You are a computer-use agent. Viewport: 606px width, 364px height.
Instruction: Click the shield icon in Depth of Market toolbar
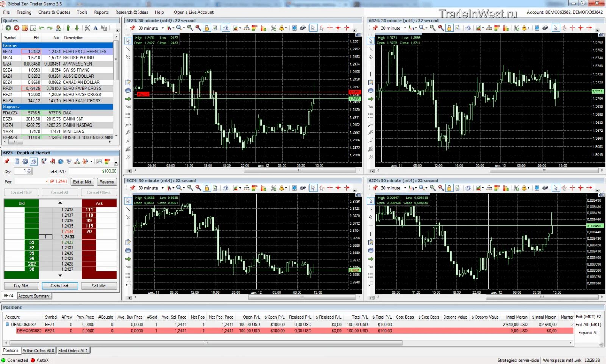click(x=69, y=162)
